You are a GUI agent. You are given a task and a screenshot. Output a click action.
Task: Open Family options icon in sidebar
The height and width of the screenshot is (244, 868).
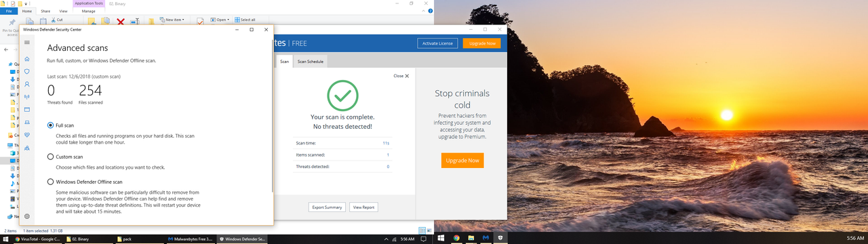27,147
